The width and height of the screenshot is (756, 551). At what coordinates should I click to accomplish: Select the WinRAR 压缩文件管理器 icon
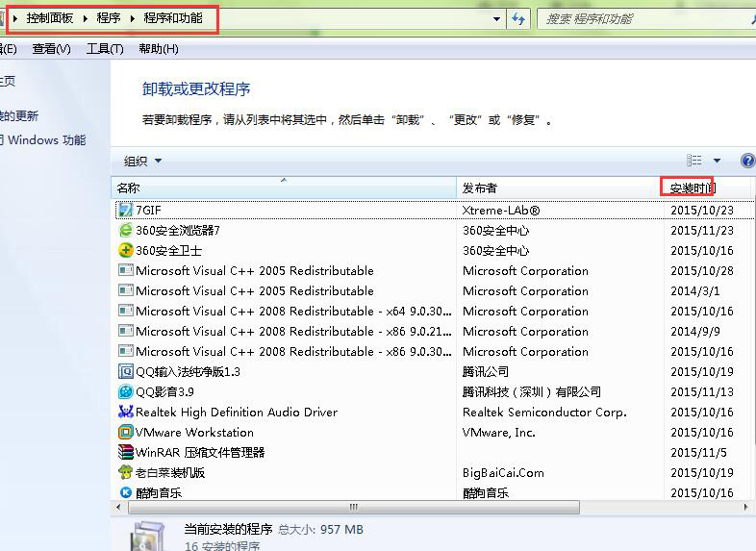point(125,452)
